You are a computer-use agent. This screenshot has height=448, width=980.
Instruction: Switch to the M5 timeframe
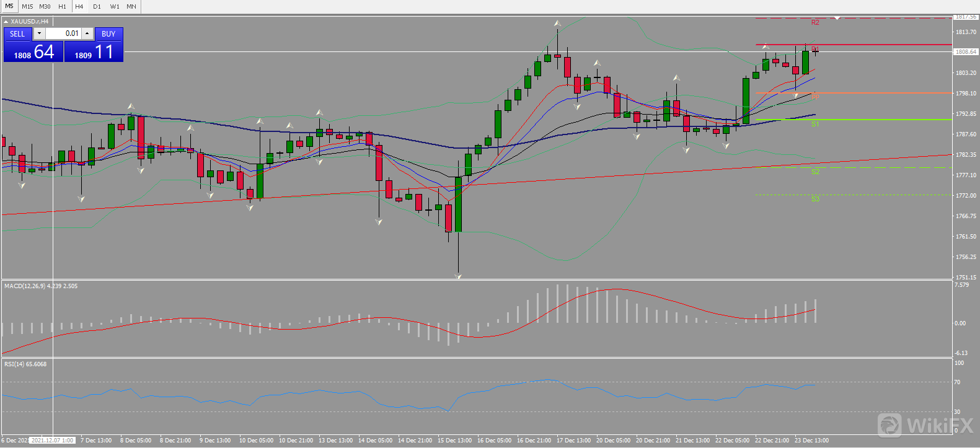click(x=9, y=6)
